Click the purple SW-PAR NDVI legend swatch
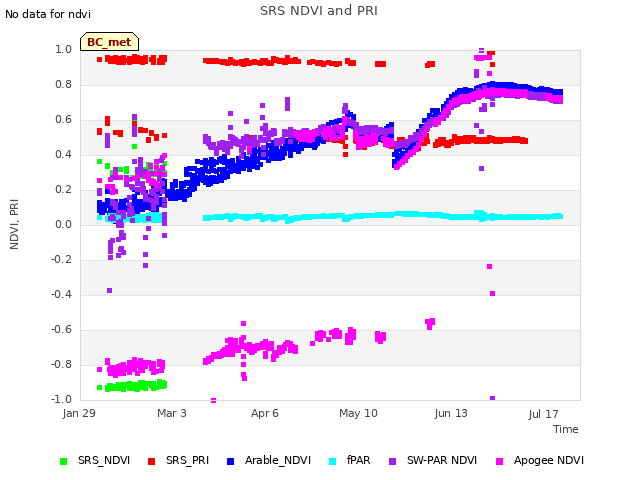 click(x=392, y=461)
